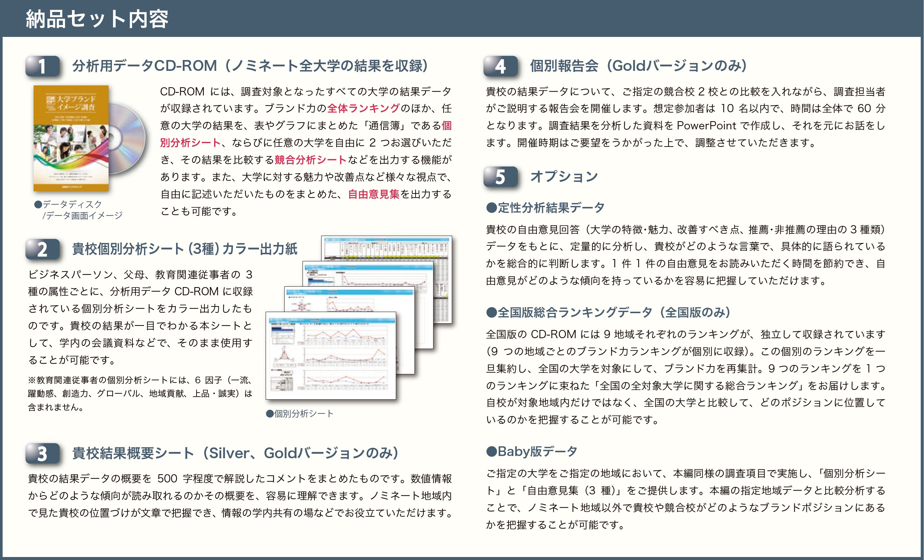Click the line beginning 全国版の CD-ROM には 9 地域

686,334
